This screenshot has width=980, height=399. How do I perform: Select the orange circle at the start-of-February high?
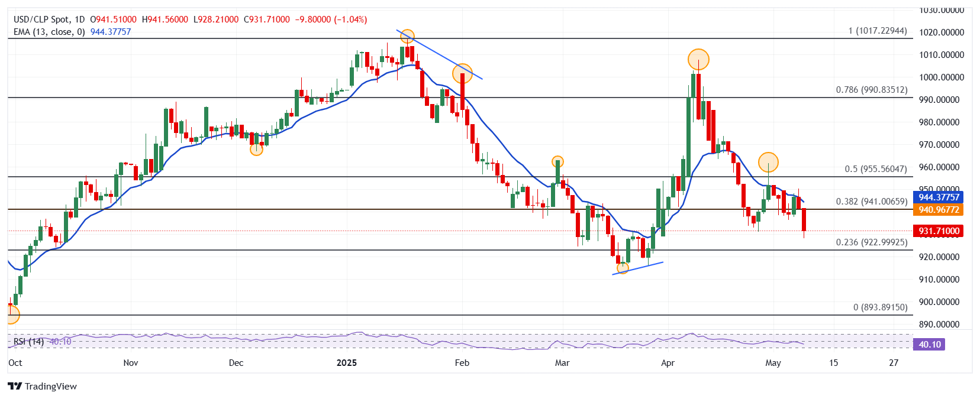point(462,74)
